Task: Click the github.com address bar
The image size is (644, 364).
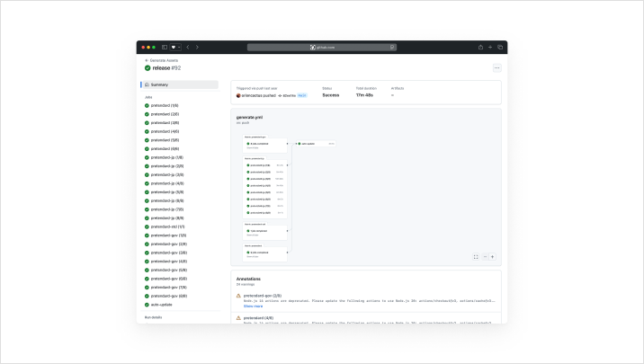Action: [322, 48]
